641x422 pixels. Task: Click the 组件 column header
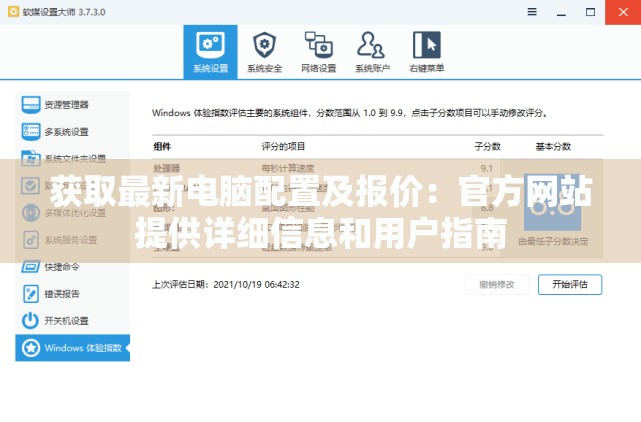162,146
